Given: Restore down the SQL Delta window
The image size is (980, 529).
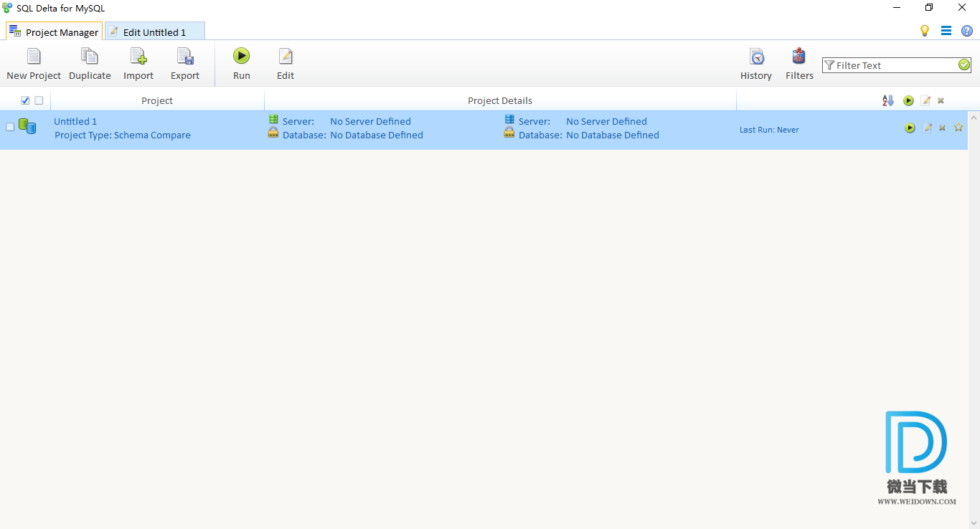Looking at the screenshot, I should point(929,8).
